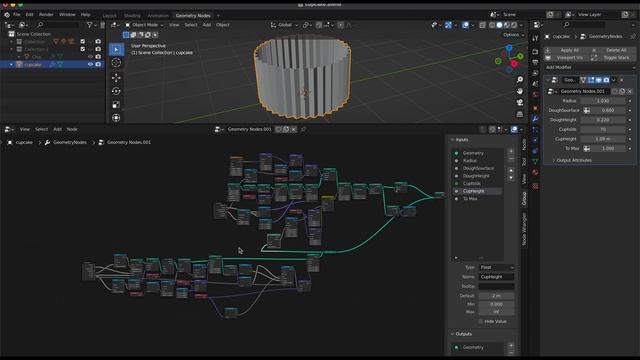The height and width of the screenshot is (360, 640).
Task: Toggle modifier edit mode display button
Action: pos(591,80)
